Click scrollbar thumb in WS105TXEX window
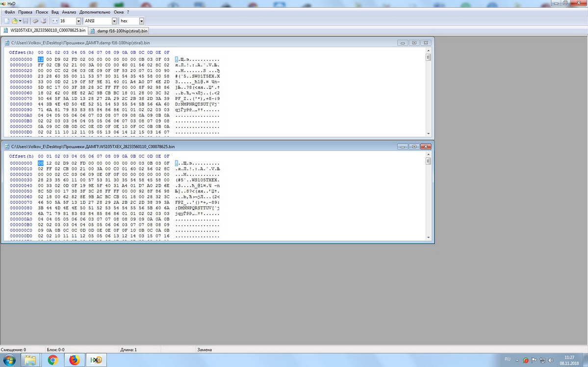Screen dimensions: 588x367 pos(428,161)
